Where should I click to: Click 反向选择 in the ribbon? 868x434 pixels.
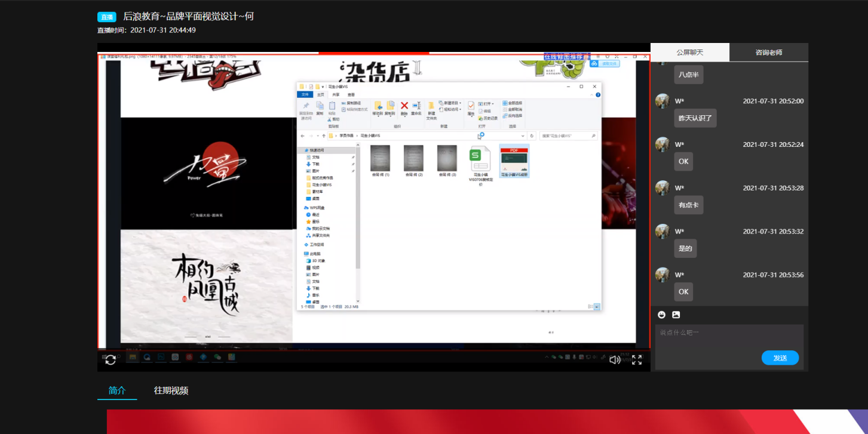pos(512,116)
